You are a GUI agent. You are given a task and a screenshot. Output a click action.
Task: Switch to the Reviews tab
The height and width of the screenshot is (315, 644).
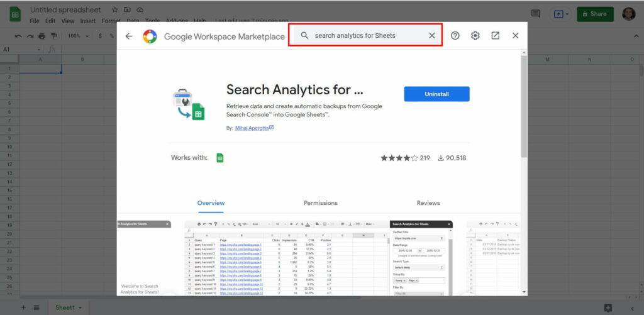428,203
